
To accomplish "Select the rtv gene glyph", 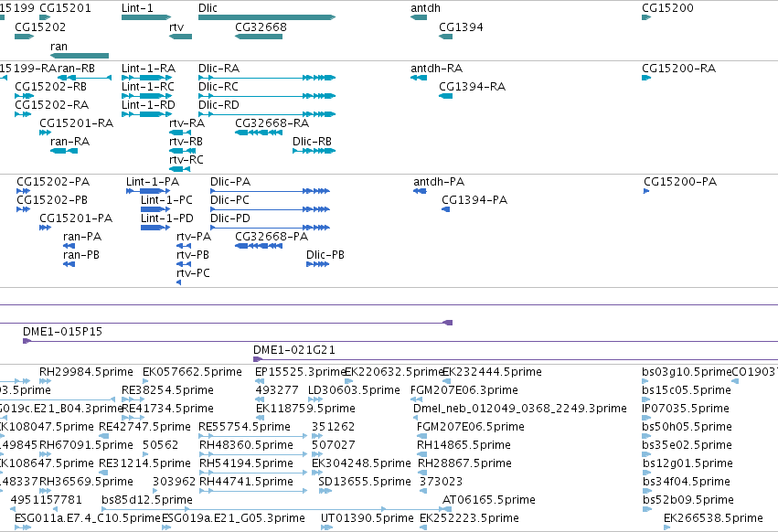I will [181, 37].
